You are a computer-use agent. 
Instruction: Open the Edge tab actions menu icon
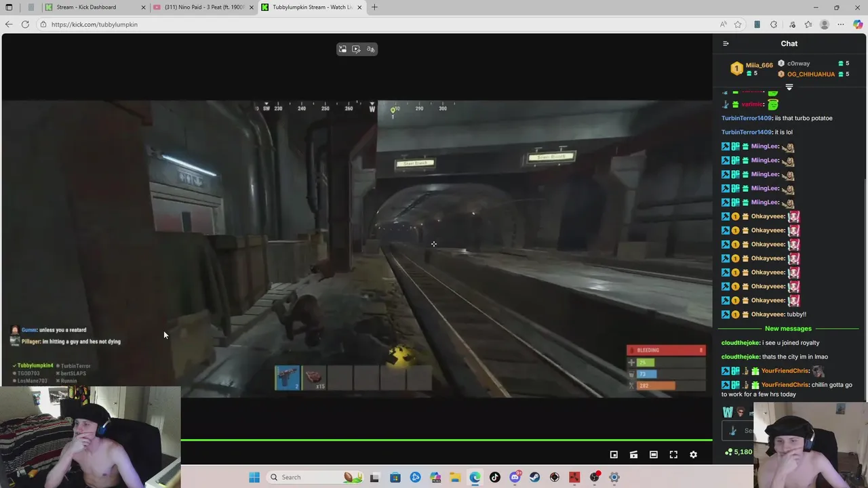(9, 7)
